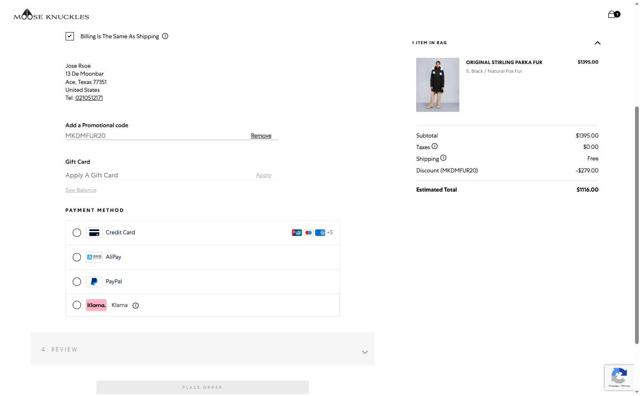Click the 'Payment Method' heading
Screen dimensions: 640x396
click(x=95, y=210)
